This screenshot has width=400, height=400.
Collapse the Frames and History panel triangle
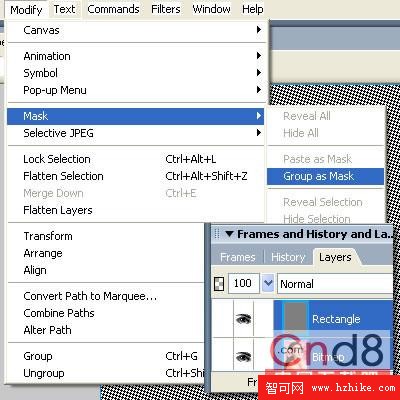229,234
